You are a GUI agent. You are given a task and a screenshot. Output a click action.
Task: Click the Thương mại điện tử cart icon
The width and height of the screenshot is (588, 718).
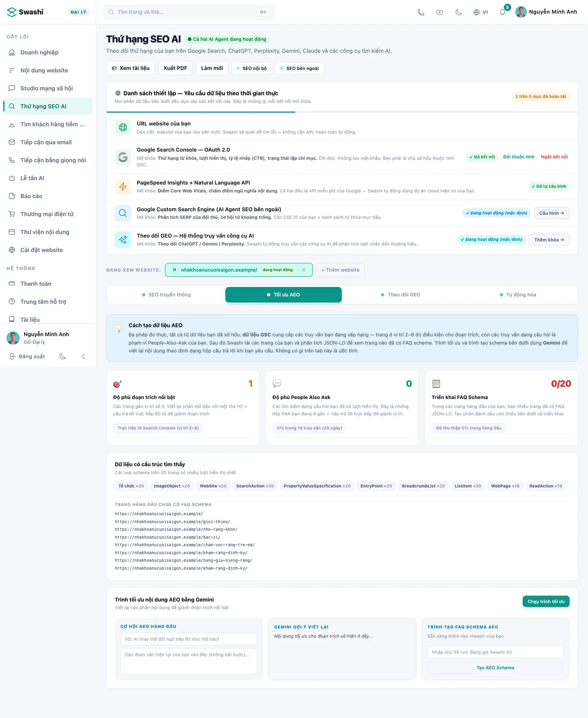pyautogui.click(x=12, y=214)
